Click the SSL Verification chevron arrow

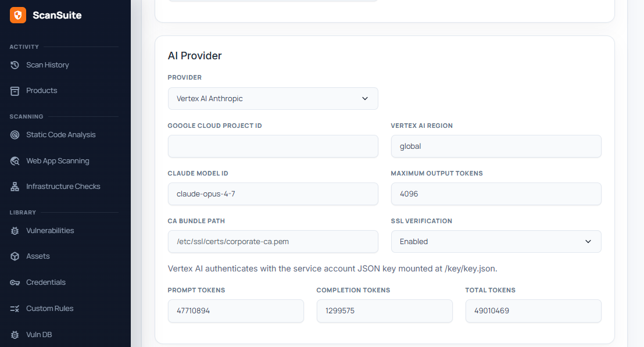pos(588,241)
